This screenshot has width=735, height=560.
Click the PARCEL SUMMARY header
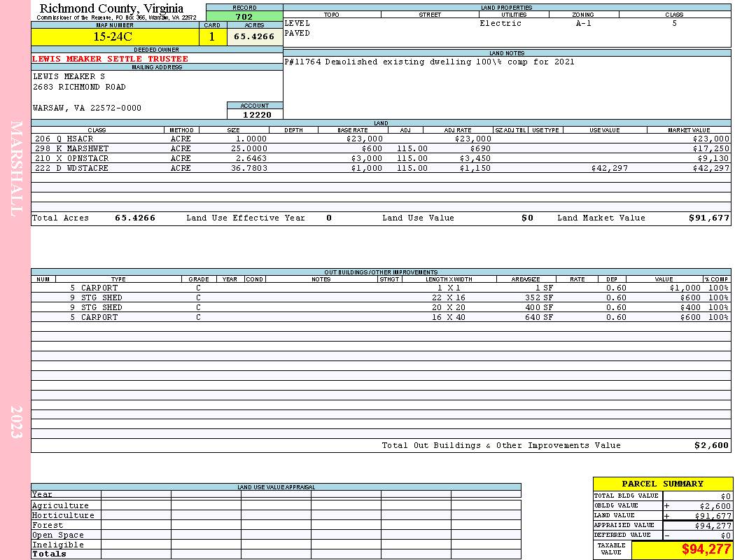click(663, 484)
